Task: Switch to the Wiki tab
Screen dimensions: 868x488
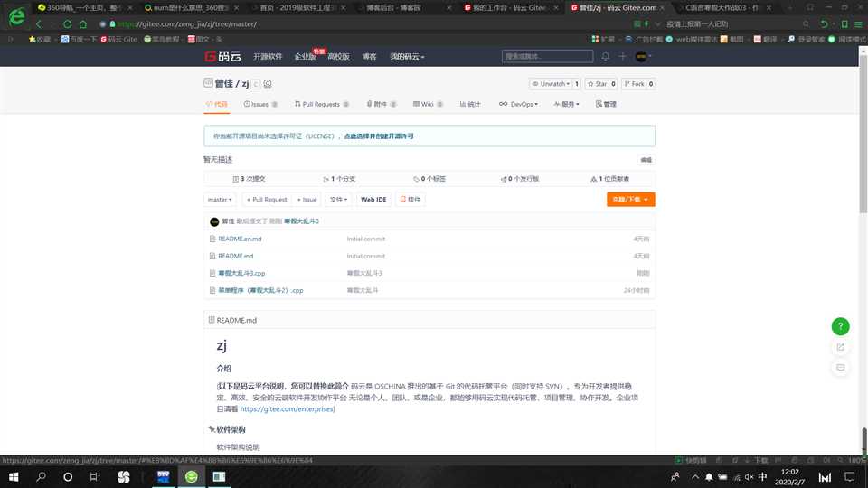Action: click(428, 104)
